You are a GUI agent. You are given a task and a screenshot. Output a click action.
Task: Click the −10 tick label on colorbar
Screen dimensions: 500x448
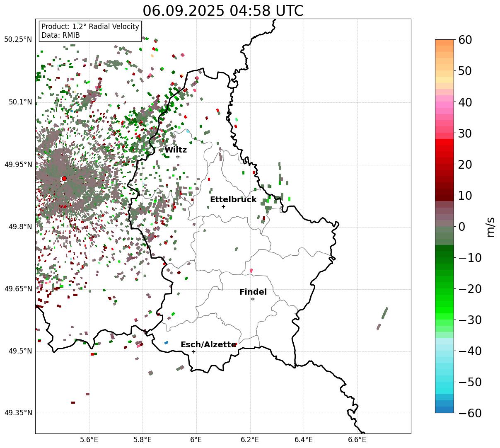pyautogui.click(x=470, y=258)
